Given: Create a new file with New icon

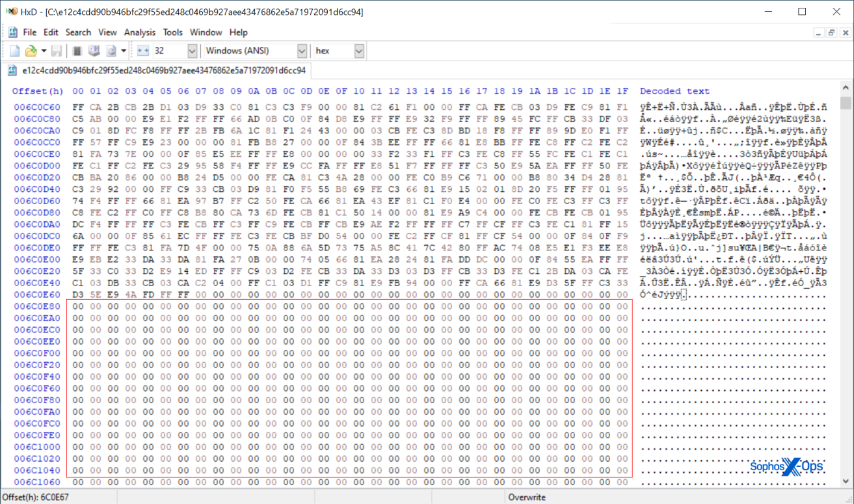Looking at the screenshot, I should tap(15, 51).
